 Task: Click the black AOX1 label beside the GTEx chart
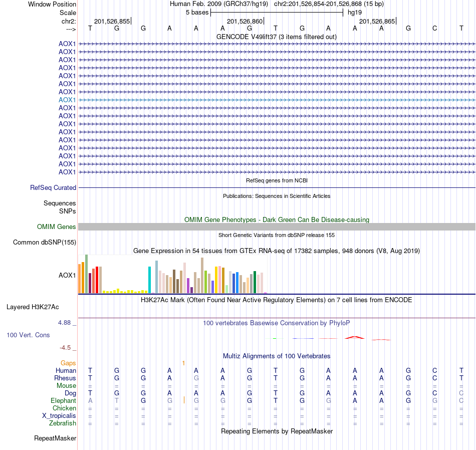[x=67, y=275]
